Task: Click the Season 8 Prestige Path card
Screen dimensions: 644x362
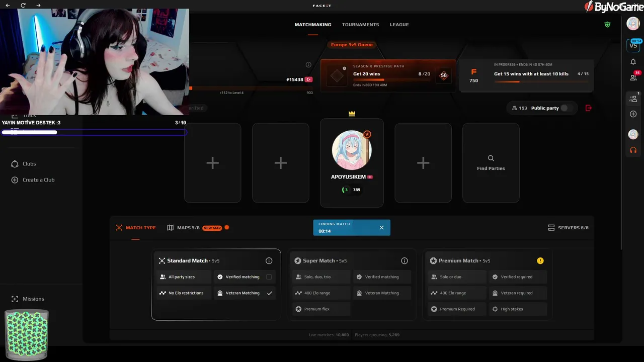Action: click(388, 75)
